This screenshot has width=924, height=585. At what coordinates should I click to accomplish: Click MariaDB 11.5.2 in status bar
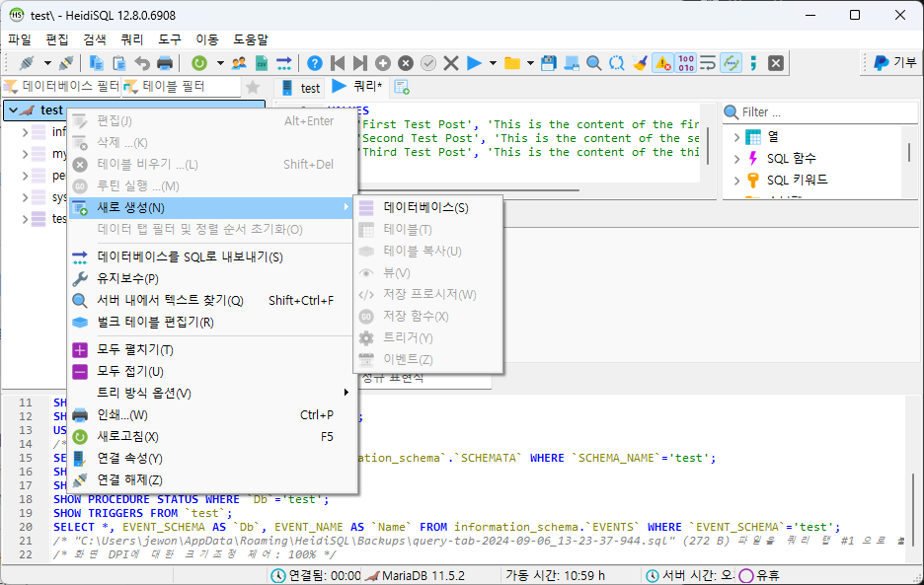pyautogui.click(x=423, y=575)
